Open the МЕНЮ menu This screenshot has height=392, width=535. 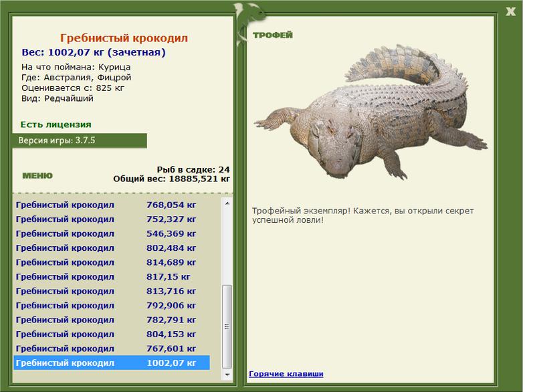pos(37,176)
